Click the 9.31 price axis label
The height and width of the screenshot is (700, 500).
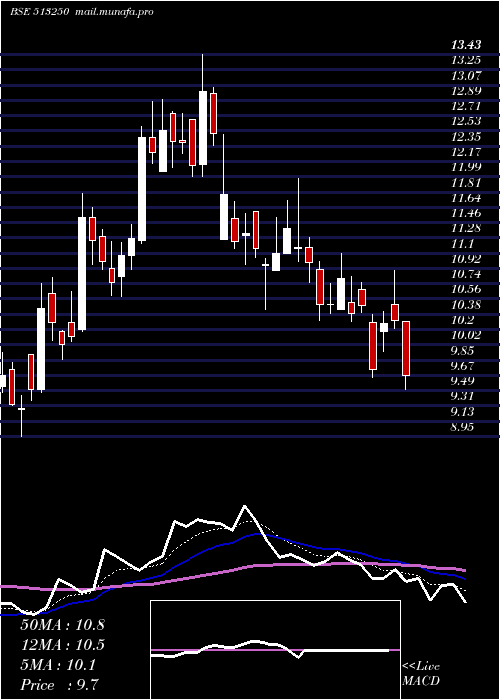(x=462, y=396)
